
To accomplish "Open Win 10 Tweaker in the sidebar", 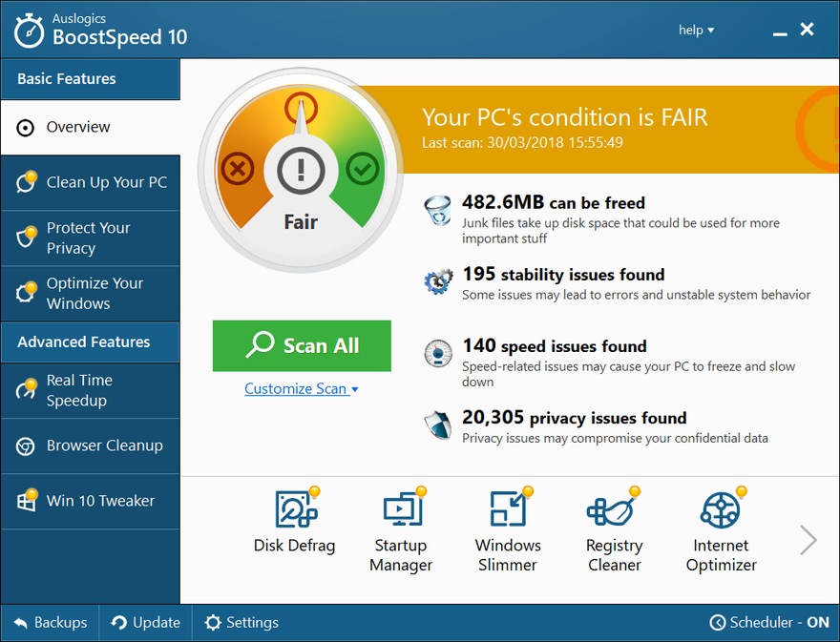I will click(91, 501).
